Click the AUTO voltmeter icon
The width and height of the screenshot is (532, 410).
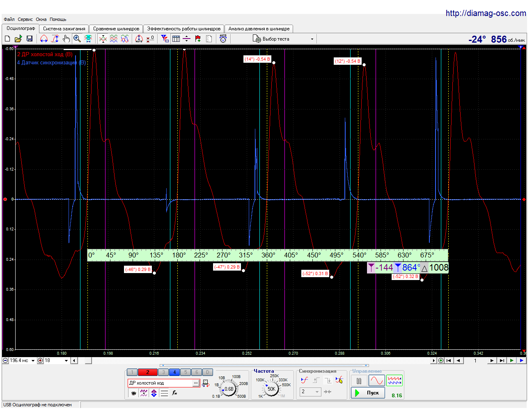pos(223,39)
